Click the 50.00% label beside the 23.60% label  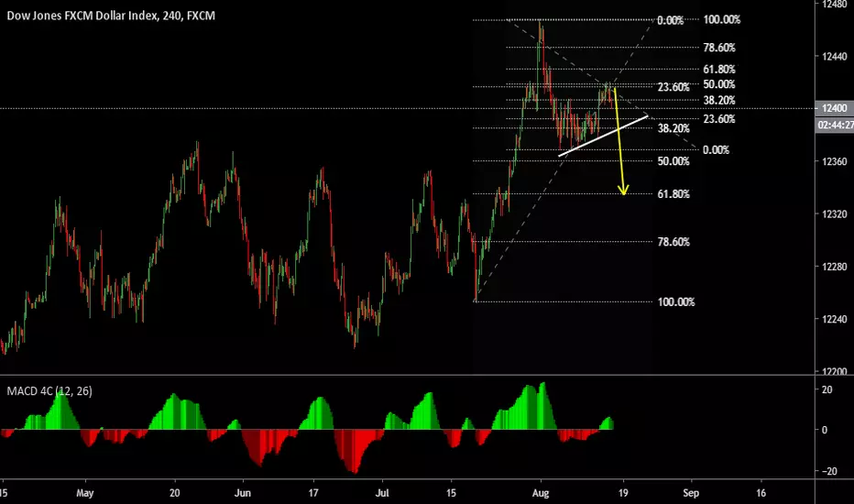click(719, 84)
